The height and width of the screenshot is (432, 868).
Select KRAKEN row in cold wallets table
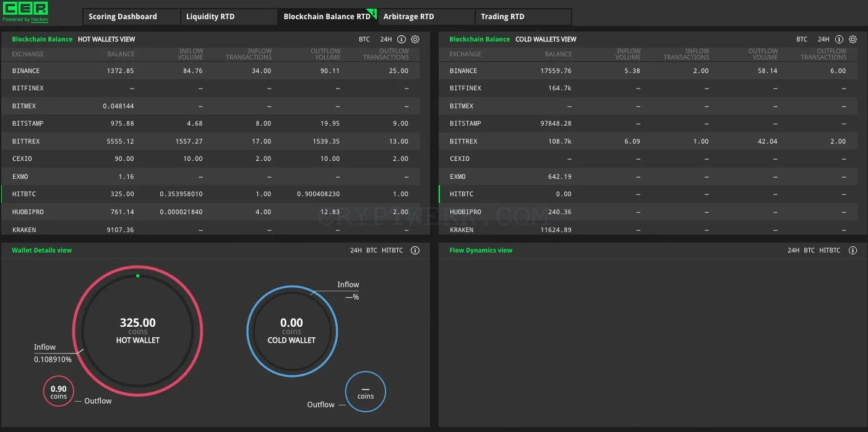[648, 229]
